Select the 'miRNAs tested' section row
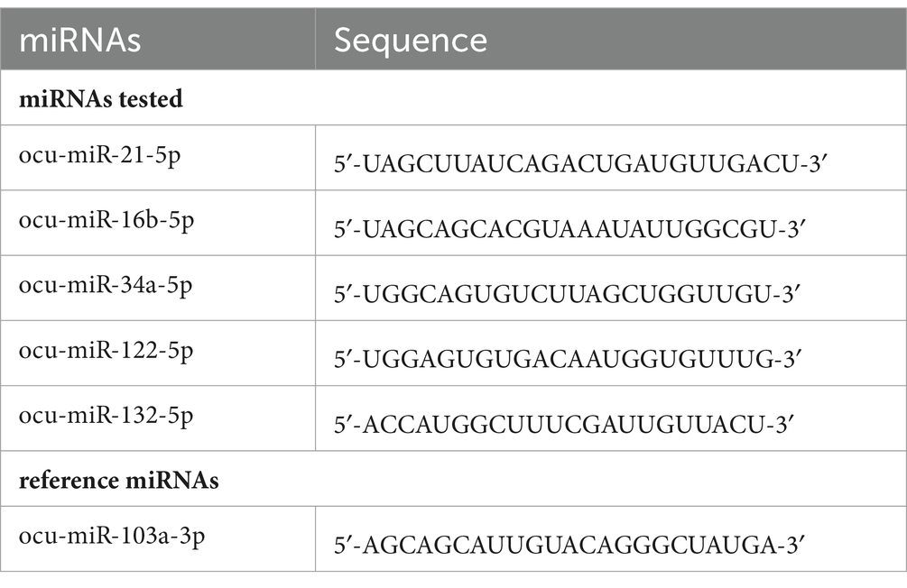Screen dimensions: 907x588 [x=453, y=97]
